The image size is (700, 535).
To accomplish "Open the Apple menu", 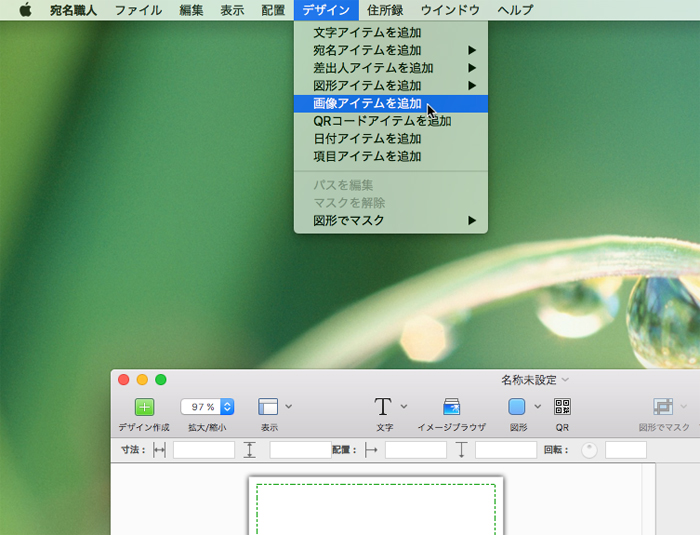I will click(25, 10).
